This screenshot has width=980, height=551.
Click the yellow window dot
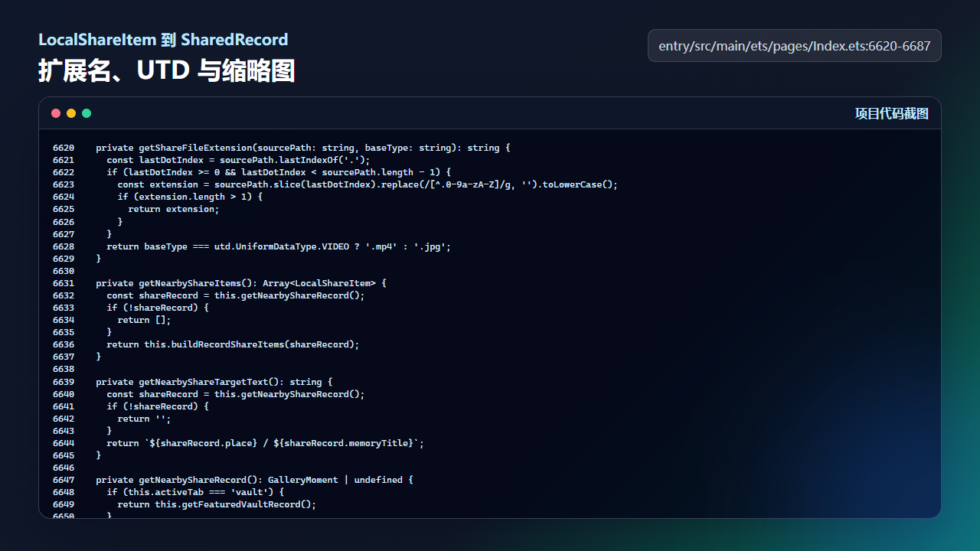point(71,113)
